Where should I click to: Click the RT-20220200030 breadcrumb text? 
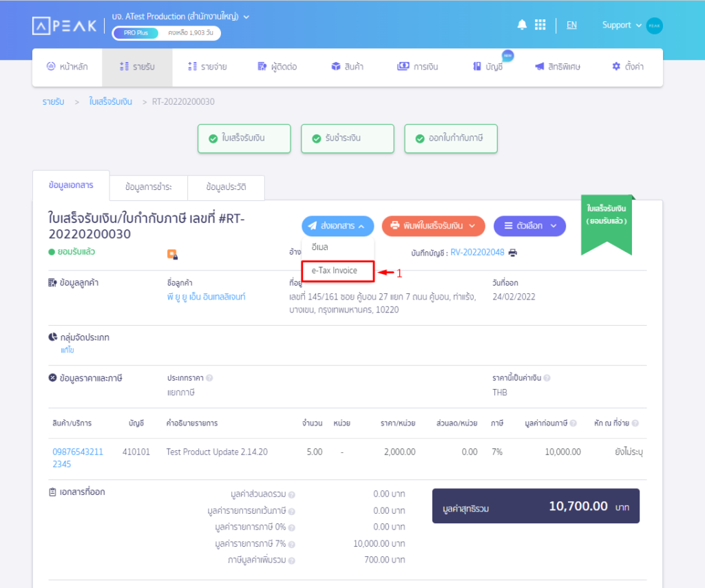183,102
